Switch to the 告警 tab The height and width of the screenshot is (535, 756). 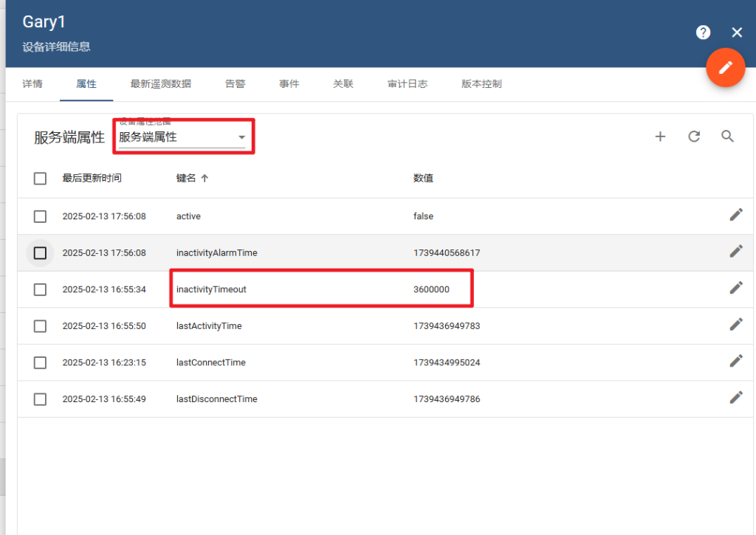click(x=236, y=84)
